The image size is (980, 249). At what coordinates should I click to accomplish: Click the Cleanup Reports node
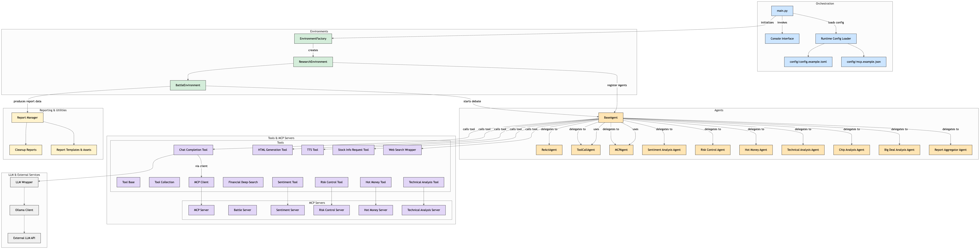(x=26, y=150)
